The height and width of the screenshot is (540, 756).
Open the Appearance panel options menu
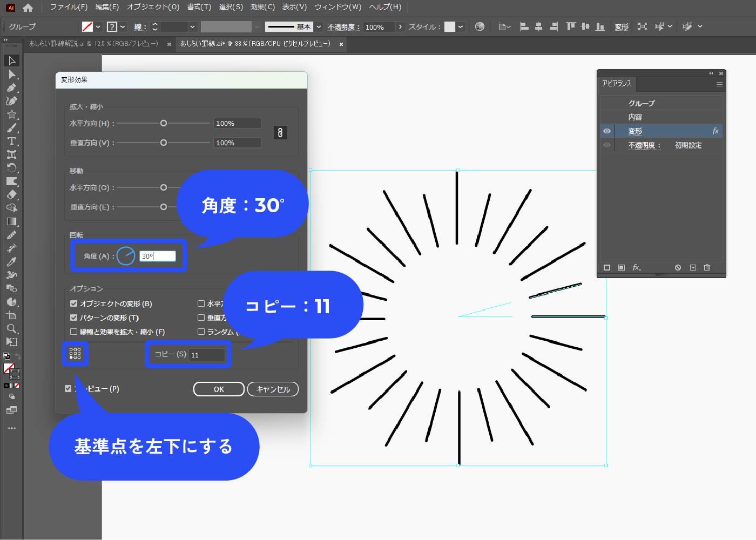tap(719, 84)
